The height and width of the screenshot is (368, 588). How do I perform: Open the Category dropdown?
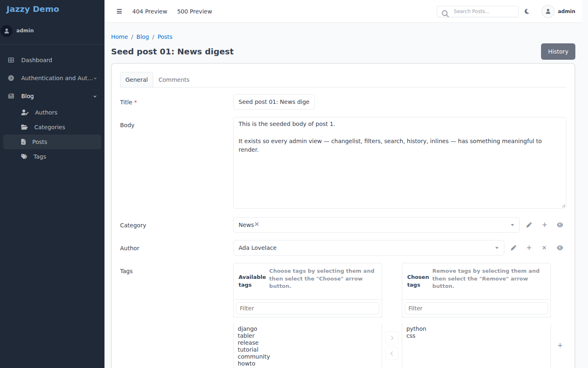[376, 225]
